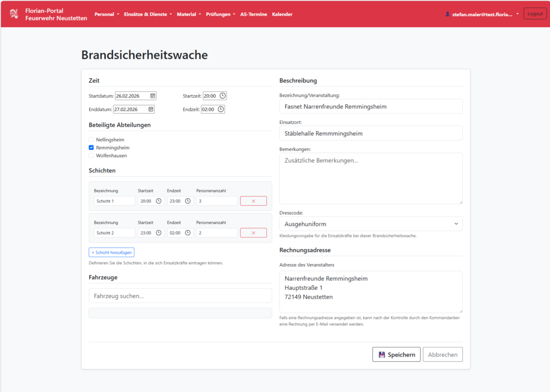
Task: Click the clock icon of Schicht 1 Startzeit
Action: (x=159, y=201)
